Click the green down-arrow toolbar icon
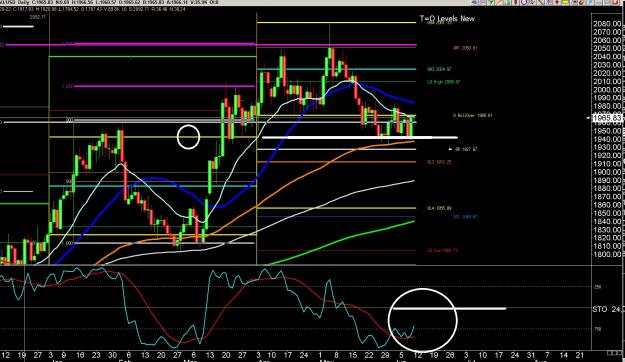The image size is (625, 362). click(x=490, y=2)
